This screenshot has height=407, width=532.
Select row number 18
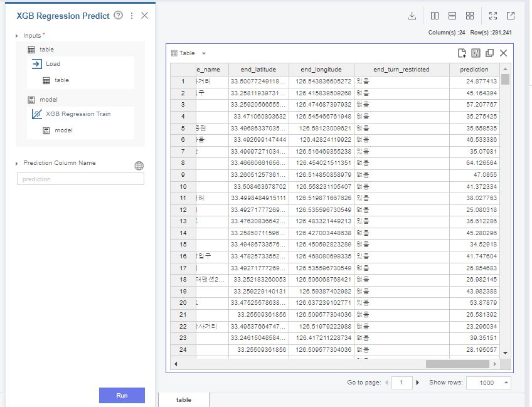tap(183, 280)
